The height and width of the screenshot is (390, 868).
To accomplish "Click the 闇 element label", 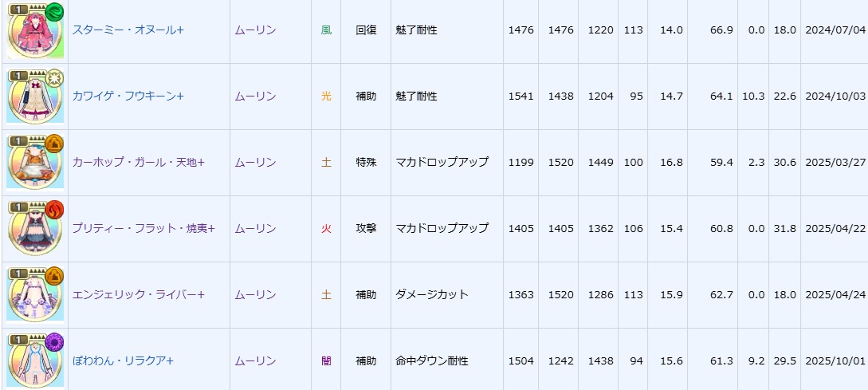I will click(x=326, y=361).
